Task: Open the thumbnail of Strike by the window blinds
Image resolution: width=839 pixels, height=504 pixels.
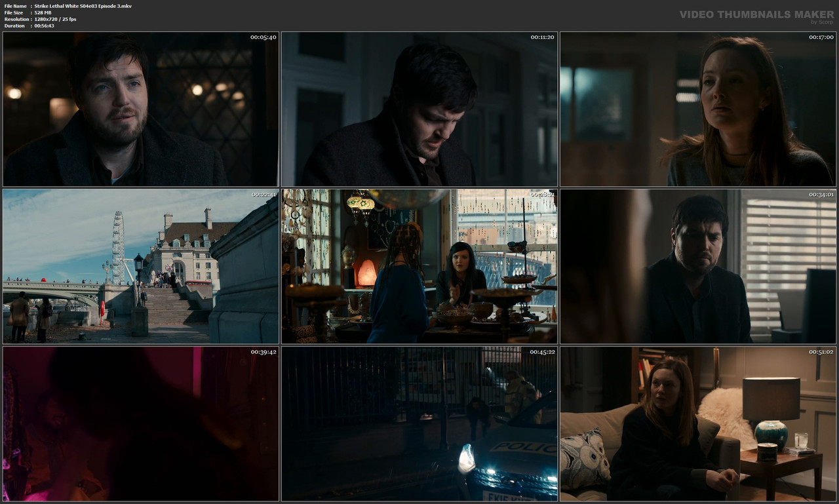Action: pyautogui.click(x=697, y=266)
